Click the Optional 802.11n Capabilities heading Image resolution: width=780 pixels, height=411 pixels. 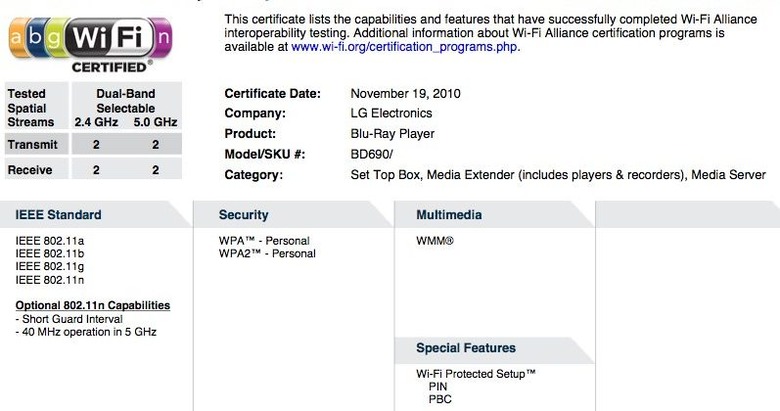(x=93, y=306)
